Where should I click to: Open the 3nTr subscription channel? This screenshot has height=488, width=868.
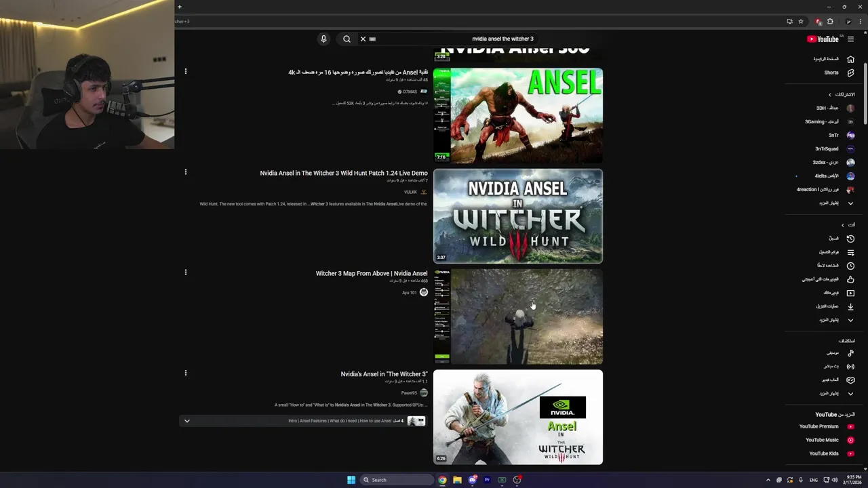pyautogui.click(x=841, y=135)
